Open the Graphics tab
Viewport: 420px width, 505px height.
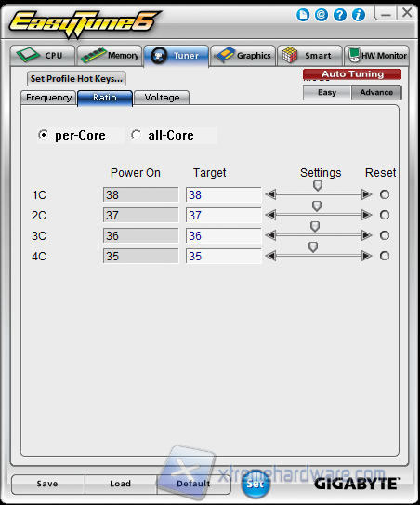(243, 56)
